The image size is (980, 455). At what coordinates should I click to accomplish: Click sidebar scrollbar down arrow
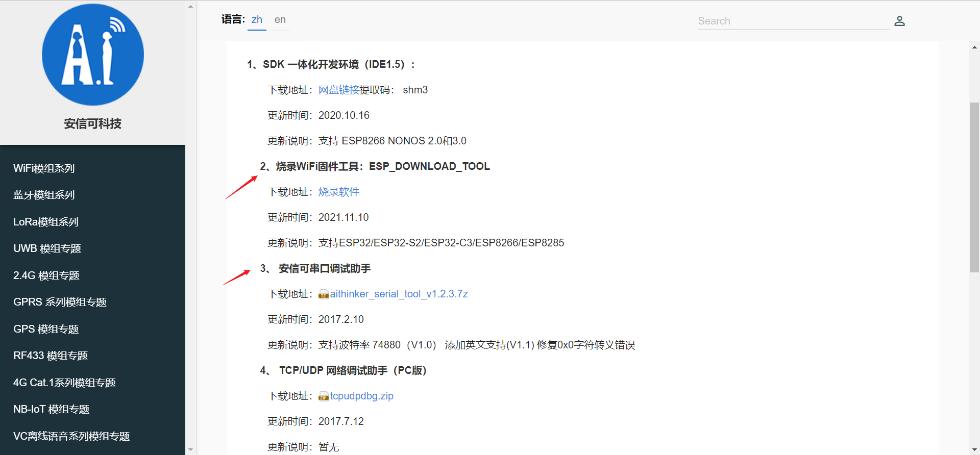coord(190,449)
